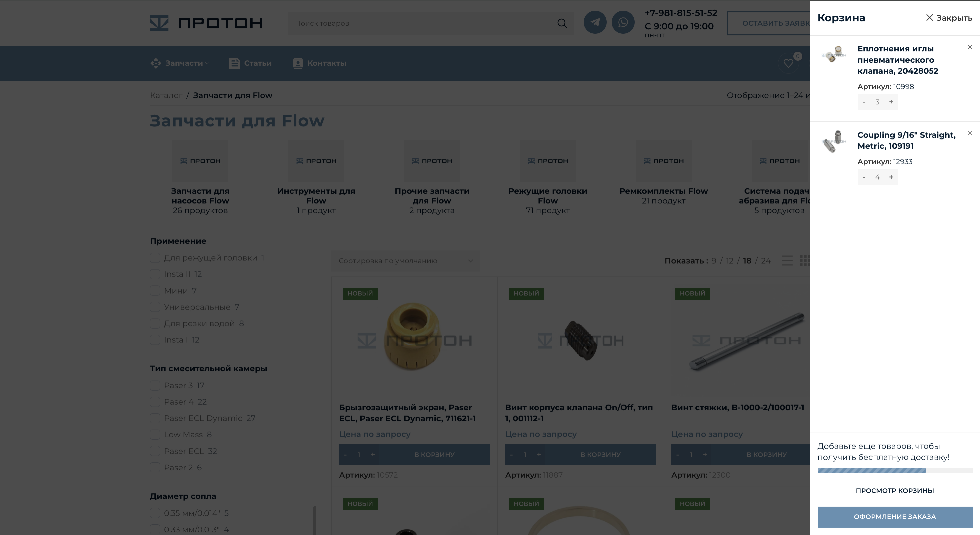Open Сортировка по умолчанию dropdown
The image size is (980, 535).
[x=406, y=261]
